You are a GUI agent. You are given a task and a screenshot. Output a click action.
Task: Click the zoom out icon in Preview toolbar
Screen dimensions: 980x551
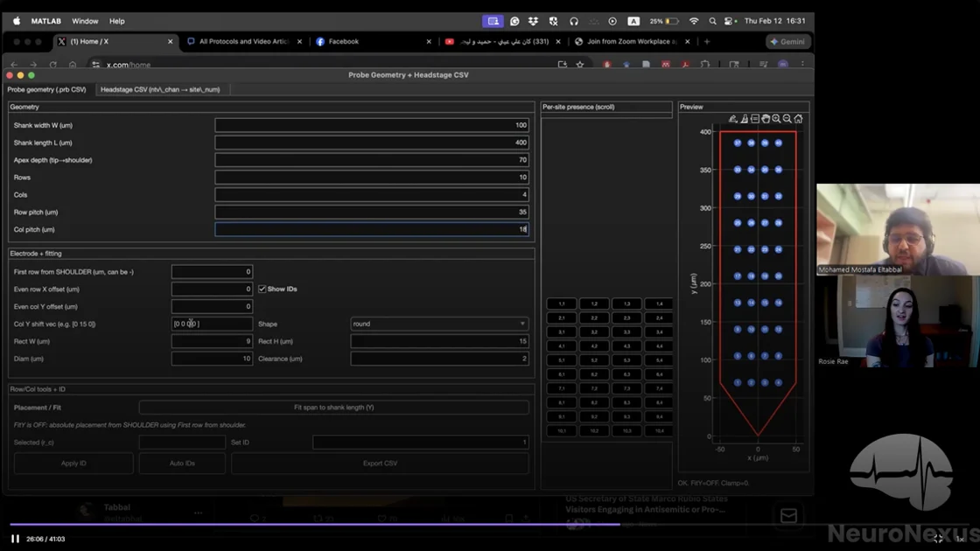point(787,119)
